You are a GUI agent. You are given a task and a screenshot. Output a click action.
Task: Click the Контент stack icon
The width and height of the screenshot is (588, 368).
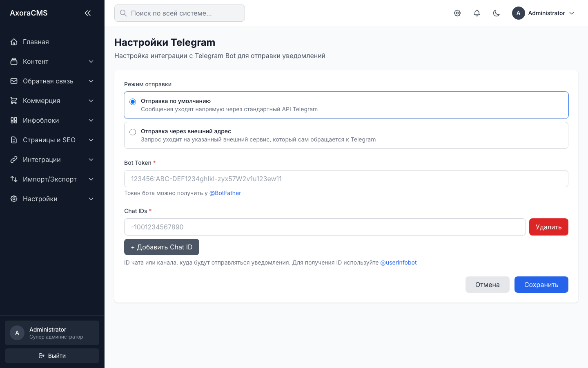(14, 61)
